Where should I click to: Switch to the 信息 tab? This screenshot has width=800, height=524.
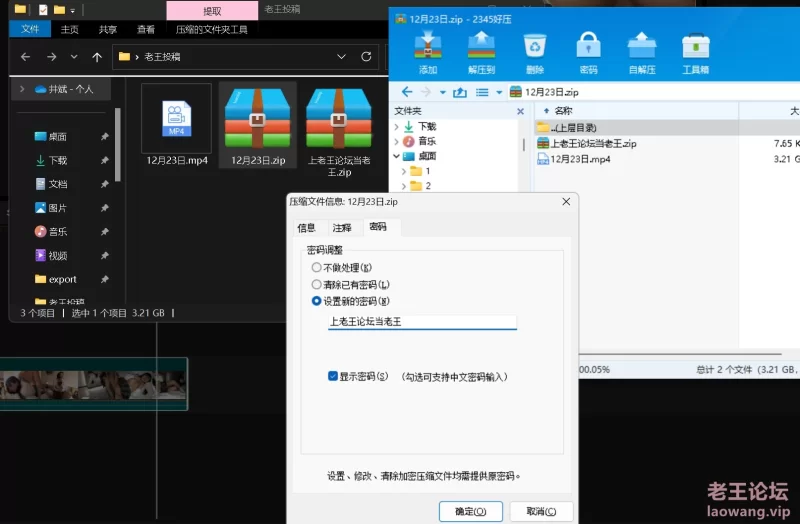(x=306, y=228)
